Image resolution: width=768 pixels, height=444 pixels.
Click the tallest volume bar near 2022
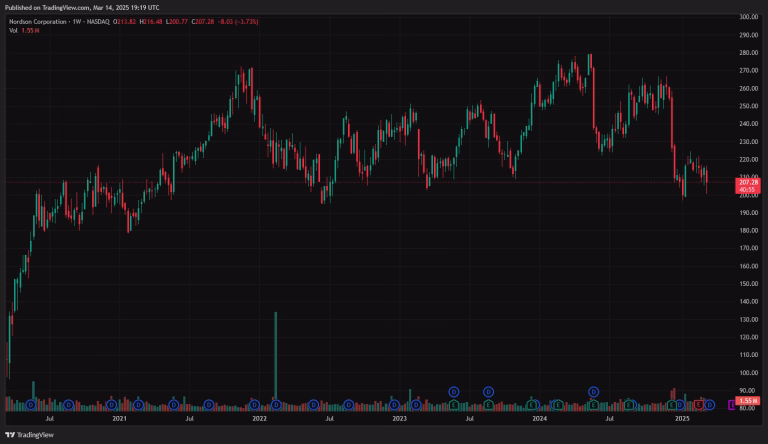pyautogui.click(x=275, y=355)
